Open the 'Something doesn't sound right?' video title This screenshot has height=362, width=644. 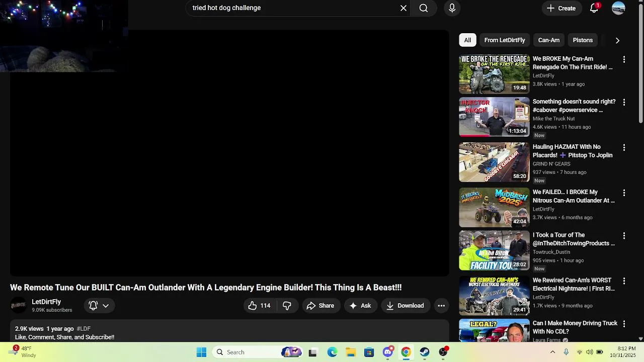point(574,106)
